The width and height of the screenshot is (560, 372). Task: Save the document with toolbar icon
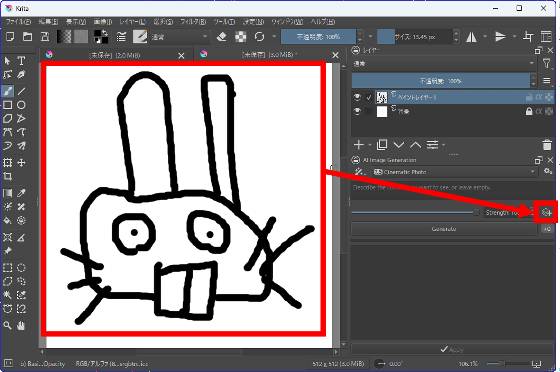[x=45, y=36]
